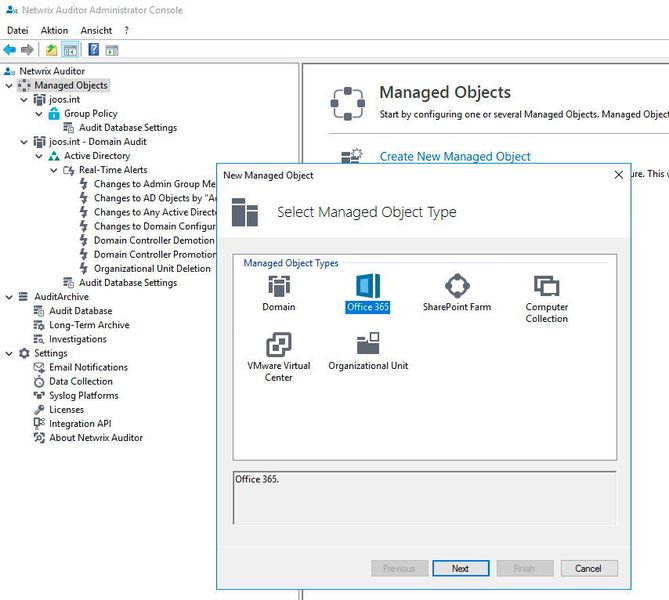Select Organizational Unit Deletion alert
This screenshot has height=600, width=669.
pos(152,268)
